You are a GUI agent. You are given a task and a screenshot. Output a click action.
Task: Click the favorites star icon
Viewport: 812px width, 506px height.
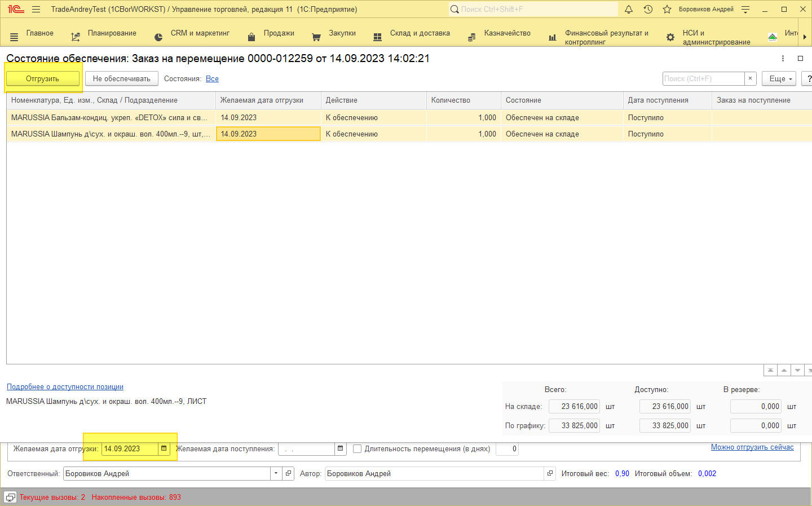pos(667,9)
